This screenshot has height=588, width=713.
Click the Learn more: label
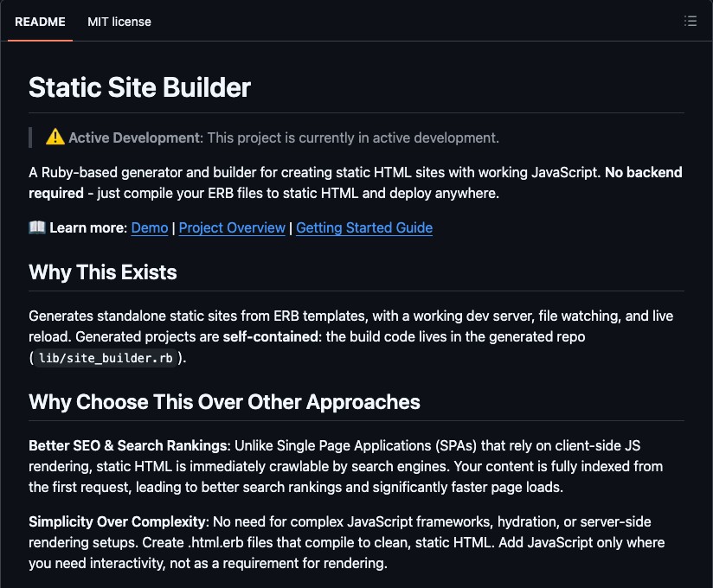point(88,227)
